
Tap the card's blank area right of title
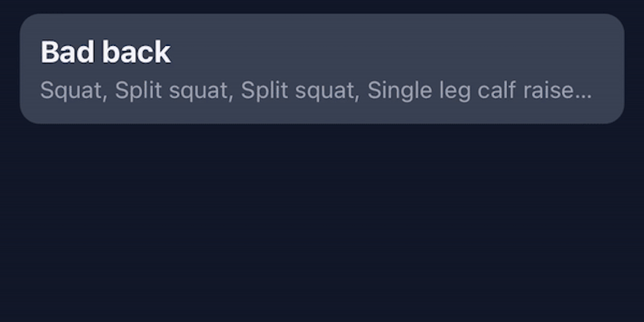click(x=390, y=50)
